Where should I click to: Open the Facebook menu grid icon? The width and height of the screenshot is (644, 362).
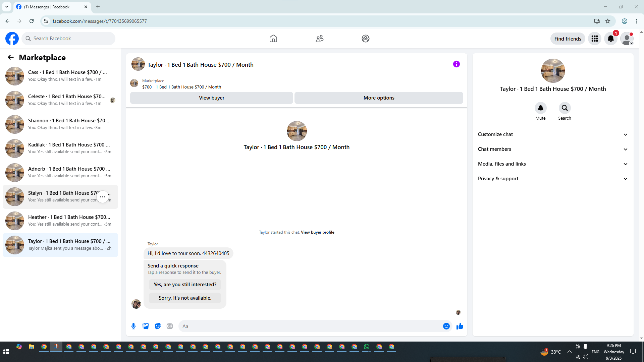pyautogui.click(x=595, y=39)
